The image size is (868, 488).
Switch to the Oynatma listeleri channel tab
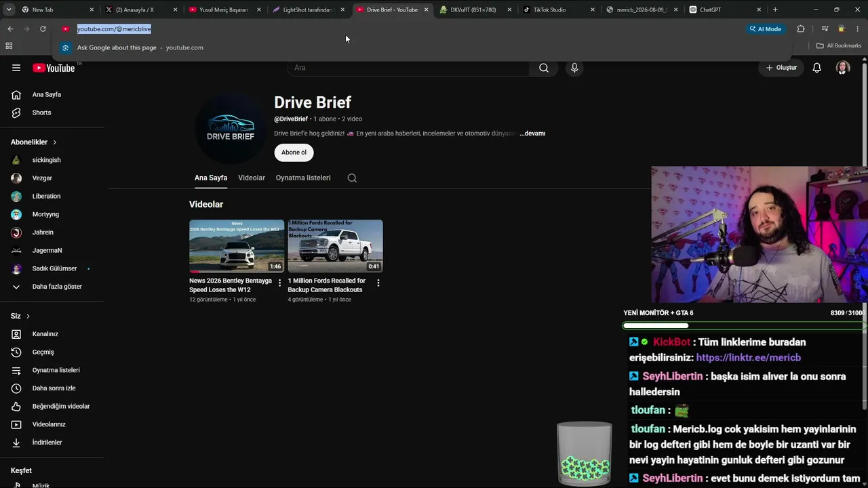coord(303,178)
